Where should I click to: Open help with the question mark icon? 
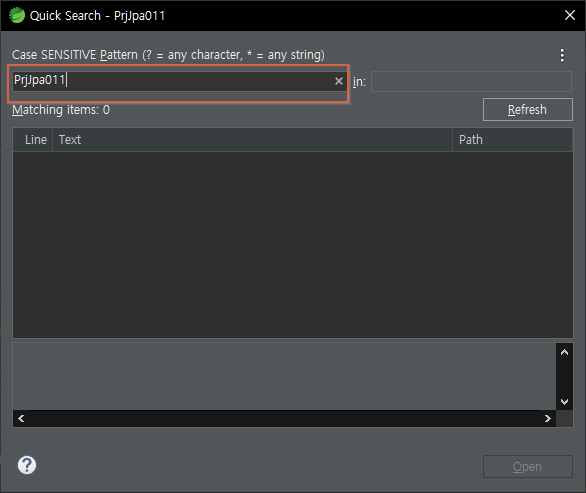pyautogui.click(x=27, y=465)
